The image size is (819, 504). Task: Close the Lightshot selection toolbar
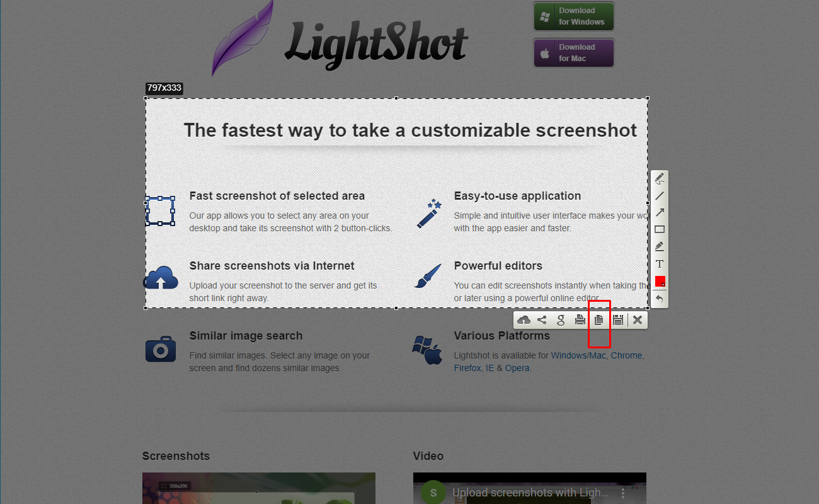[x=638, y=320]
